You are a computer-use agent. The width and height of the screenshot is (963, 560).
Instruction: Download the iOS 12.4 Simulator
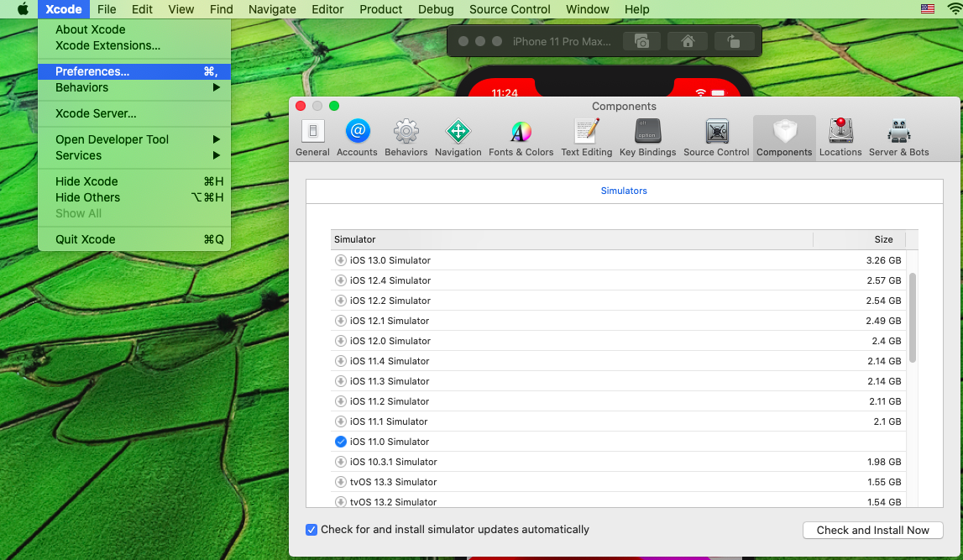coord(340,280)
